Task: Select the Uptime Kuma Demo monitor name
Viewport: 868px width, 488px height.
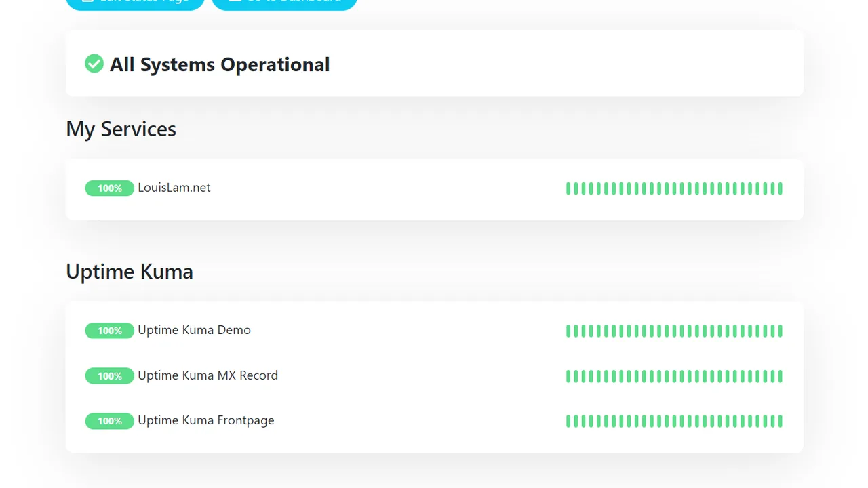Action: pyautogui.click(x=194, y=330)
